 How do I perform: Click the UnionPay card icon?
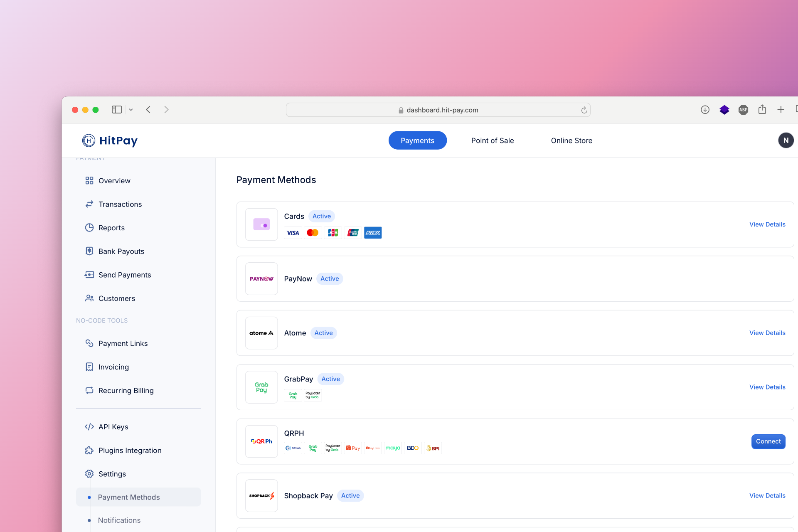353,233
